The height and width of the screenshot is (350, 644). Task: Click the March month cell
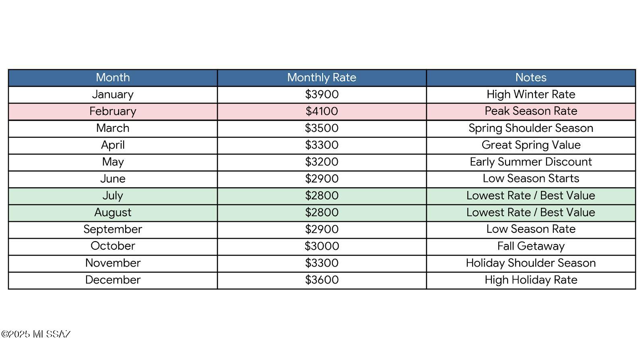(113, 128)
